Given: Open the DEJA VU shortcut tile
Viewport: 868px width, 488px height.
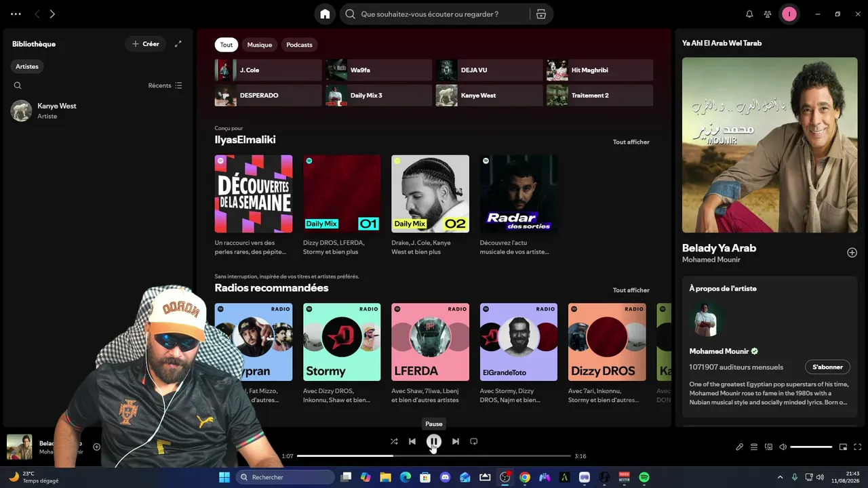Looking at the screenshot, I should [490, 70].
